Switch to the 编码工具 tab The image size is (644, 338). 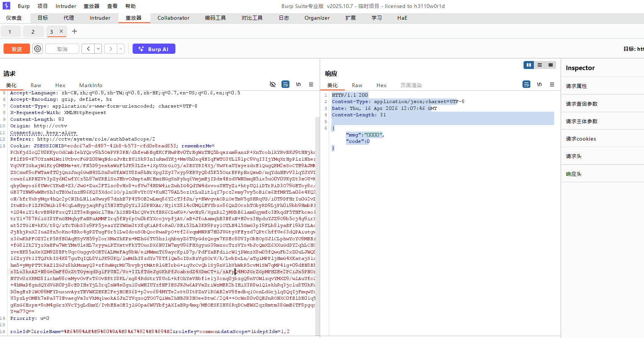pyautogui.click(x=215, y=18)
